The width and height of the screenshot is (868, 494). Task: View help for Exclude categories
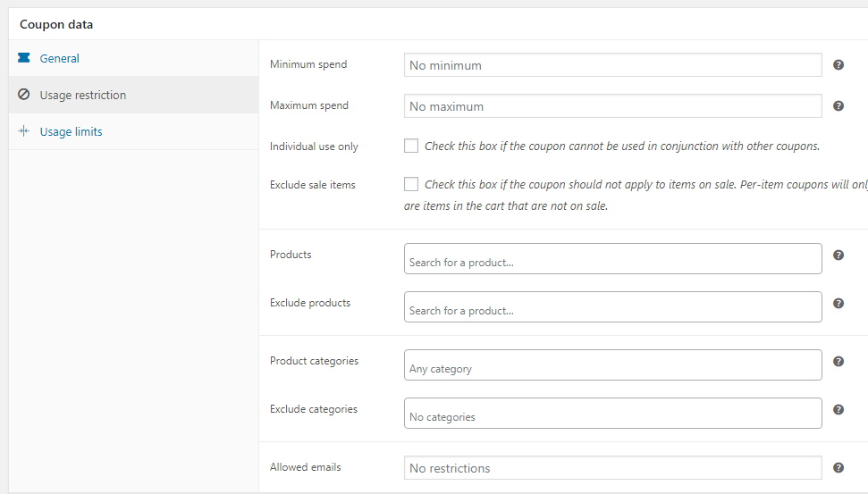click(839, 409)
